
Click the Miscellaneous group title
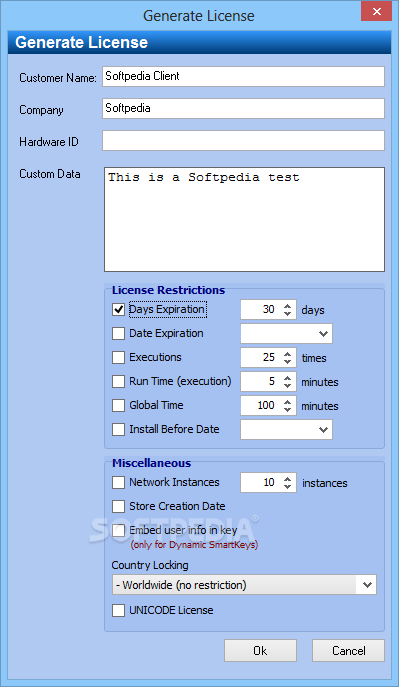pos(152,463)
